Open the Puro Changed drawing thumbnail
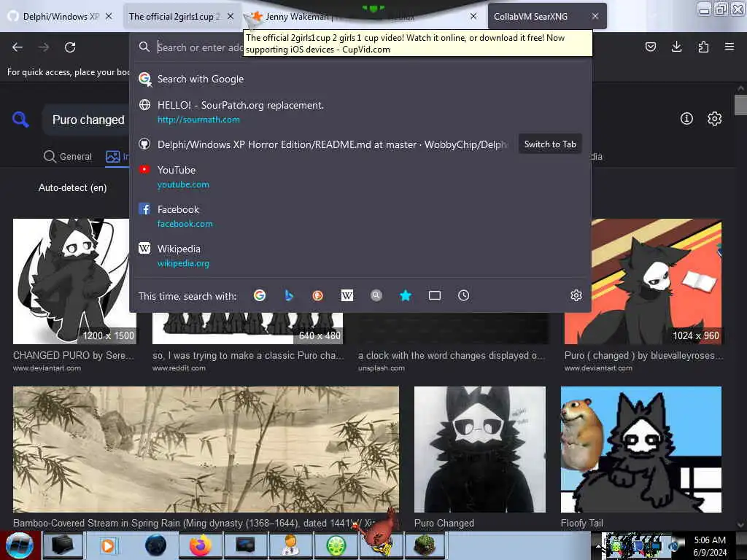The height and width of the screenshot is (560, 747). (480, 449)
